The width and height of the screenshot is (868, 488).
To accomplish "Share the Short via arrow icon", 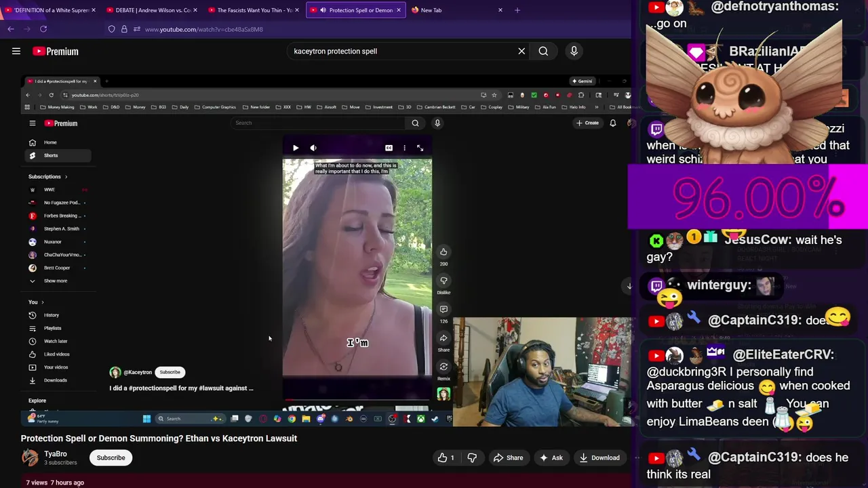I will click(443, 338).
